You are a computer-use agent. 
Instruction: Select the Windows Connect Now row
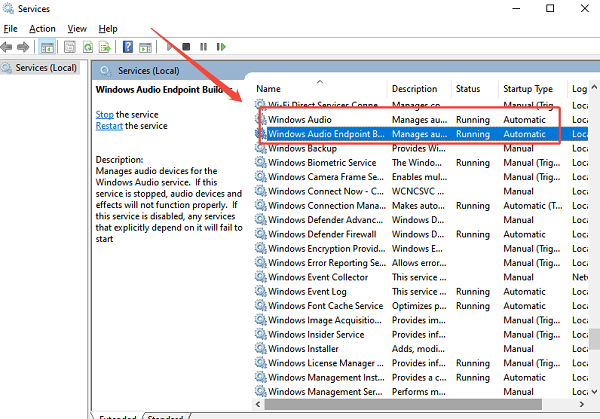pyautogui.click(x=421, y=191)
